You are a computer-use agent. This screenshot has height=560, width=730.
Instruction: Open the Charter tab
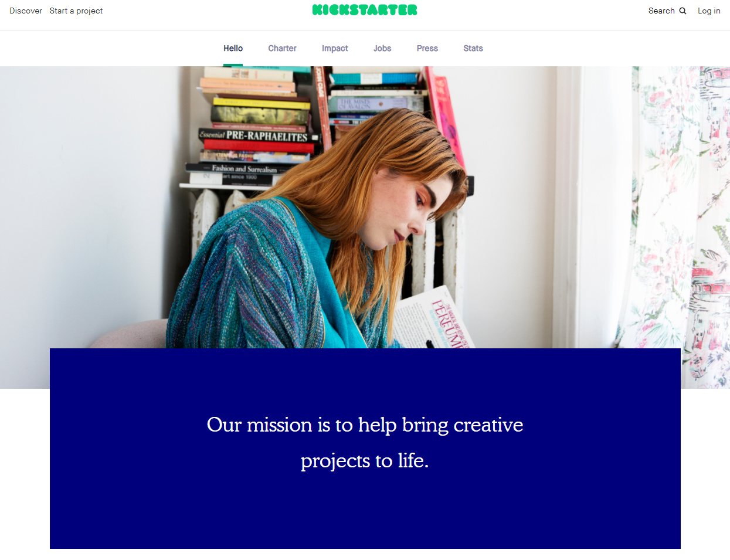tap(282, 48)
